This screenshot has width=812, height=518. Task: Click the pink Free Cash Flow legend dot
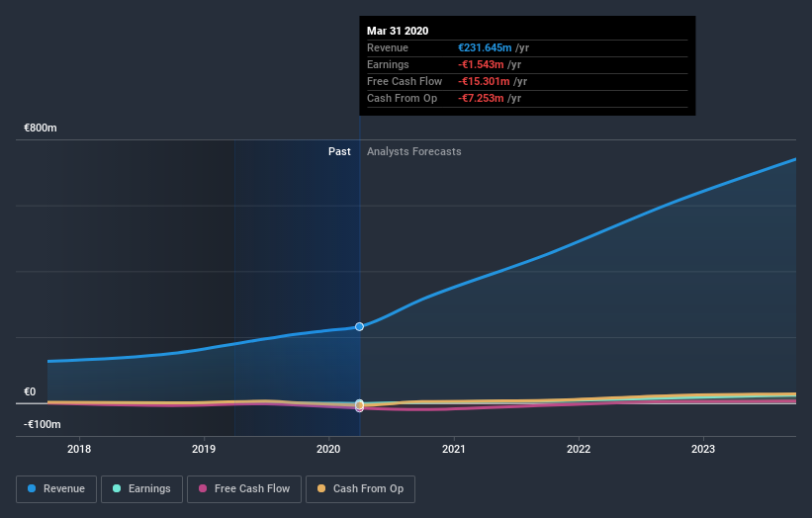click(x=203, y=488)
